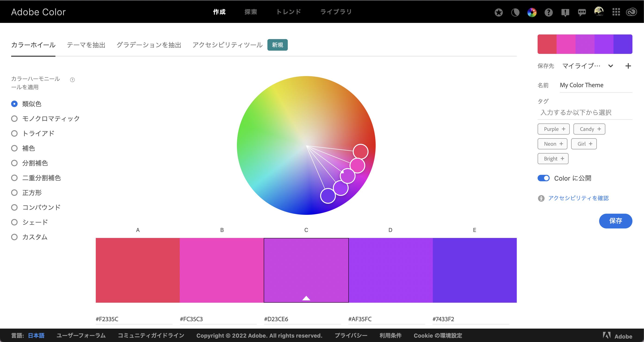Viewport: 644px width, 342px height.
Task: Click the Creative Cloud icon
Action: (x=631, y=12)
